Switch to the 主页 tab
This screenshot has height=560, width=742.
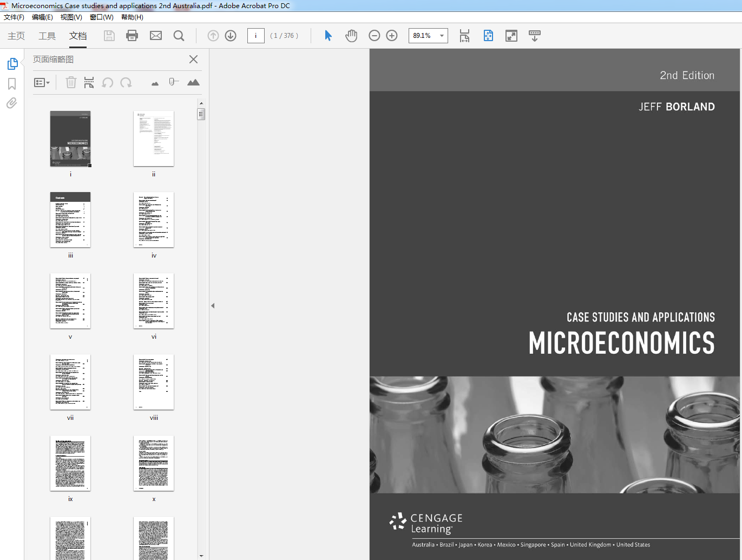(x=16, y=36)
